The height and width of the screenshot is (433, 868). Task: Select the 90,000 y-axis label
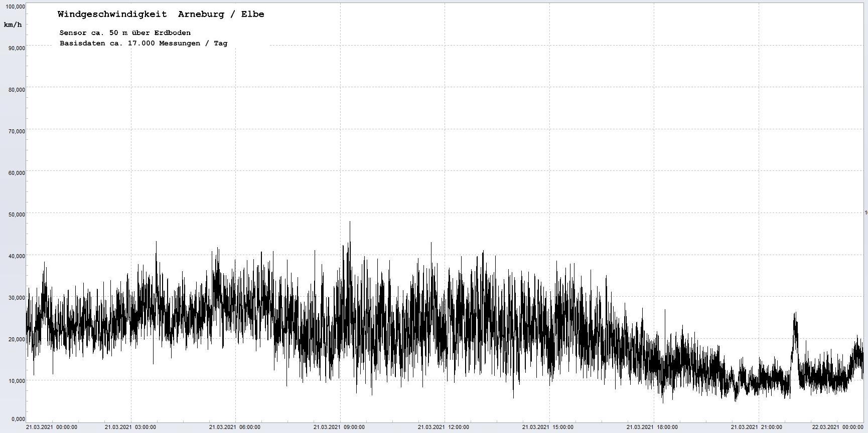(x=16, y=48)
